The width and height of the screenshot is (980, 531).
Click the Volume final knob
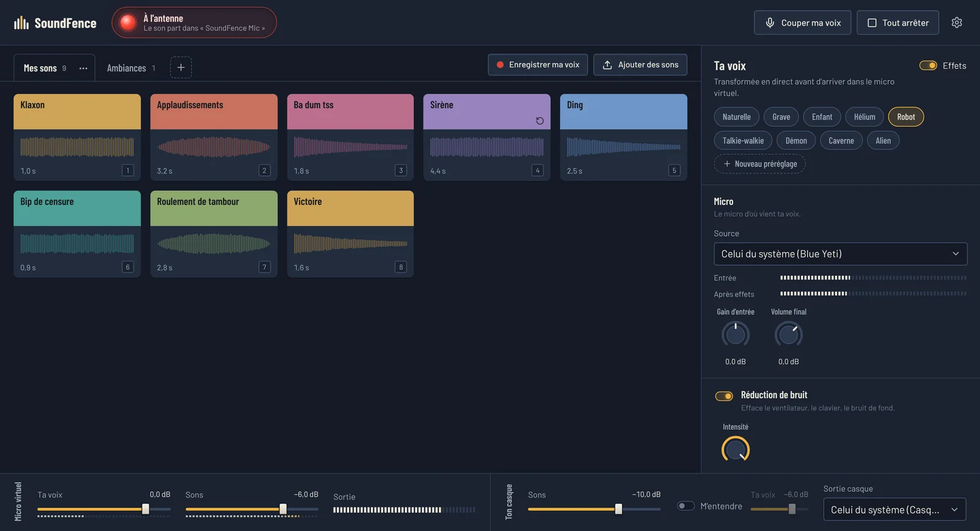(x=789, y=334)
